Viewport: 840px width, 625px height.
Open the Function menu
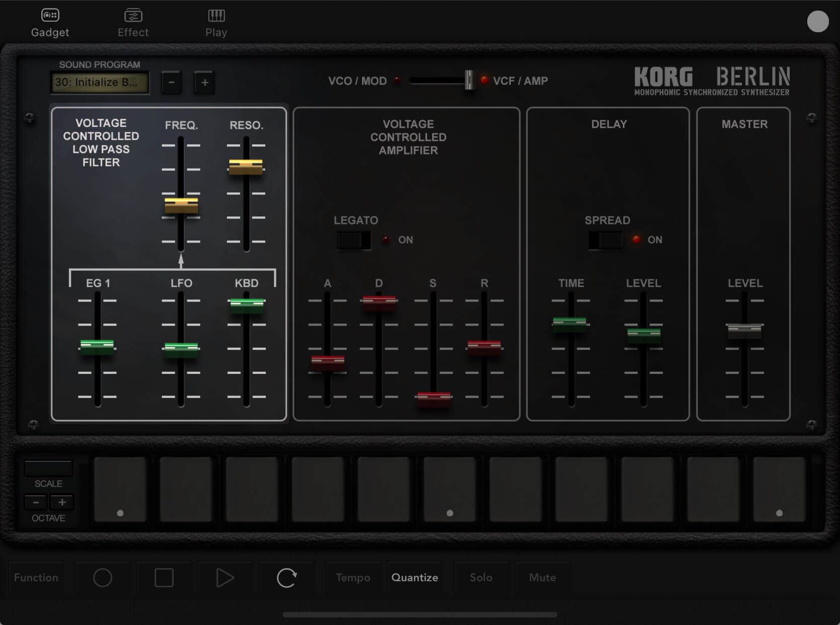[36, 578]
